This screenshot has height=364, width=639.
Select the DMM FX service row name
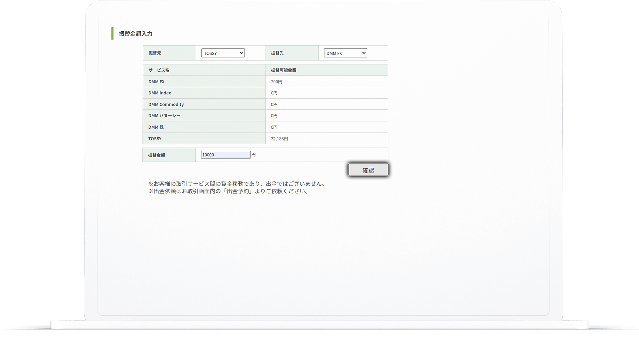click(x=156, y=82)
